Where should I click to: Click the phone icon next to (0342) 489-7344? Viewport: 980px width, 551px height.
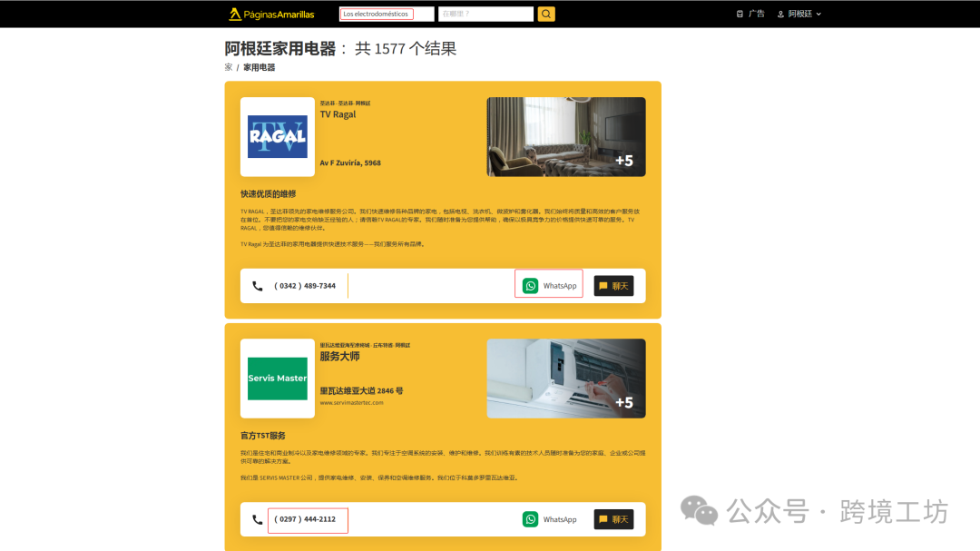(257, 284)
